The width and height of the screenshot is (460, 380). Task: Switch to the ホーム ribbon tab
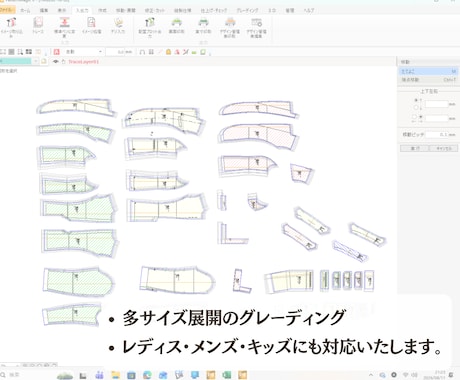coord(25,10)
